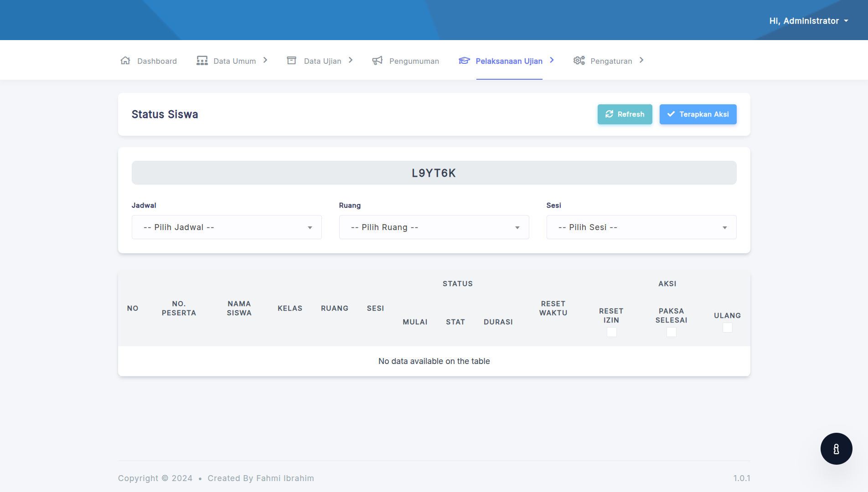Go to the Pengumuman menu item
868x492 pixels.
[x=414, y=61]
